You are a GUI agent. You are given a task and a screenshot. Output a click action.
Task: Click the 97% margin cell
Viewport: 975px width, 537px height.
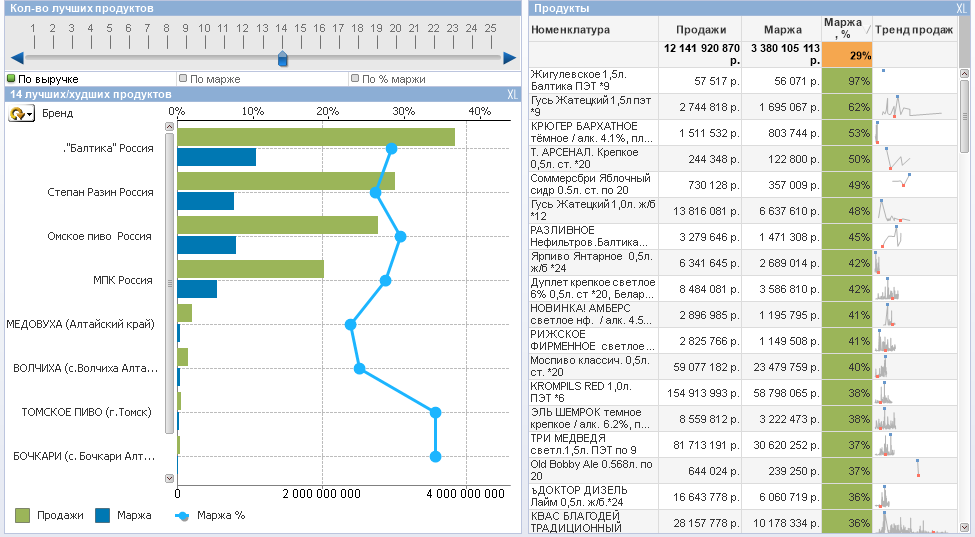coord(847,81)
